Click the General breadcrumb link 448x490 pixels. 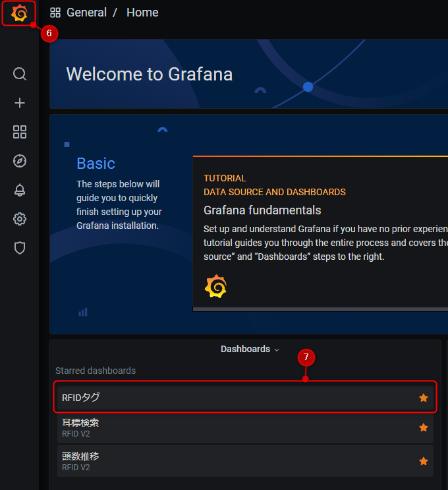coord(86,13)
